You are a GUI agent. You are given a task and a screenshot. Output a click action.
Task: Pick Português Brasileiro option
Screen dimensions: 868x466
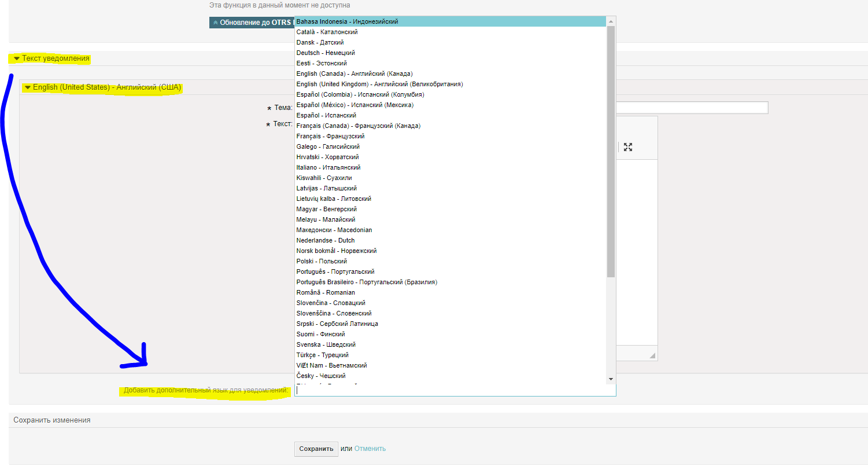(450, 282)
